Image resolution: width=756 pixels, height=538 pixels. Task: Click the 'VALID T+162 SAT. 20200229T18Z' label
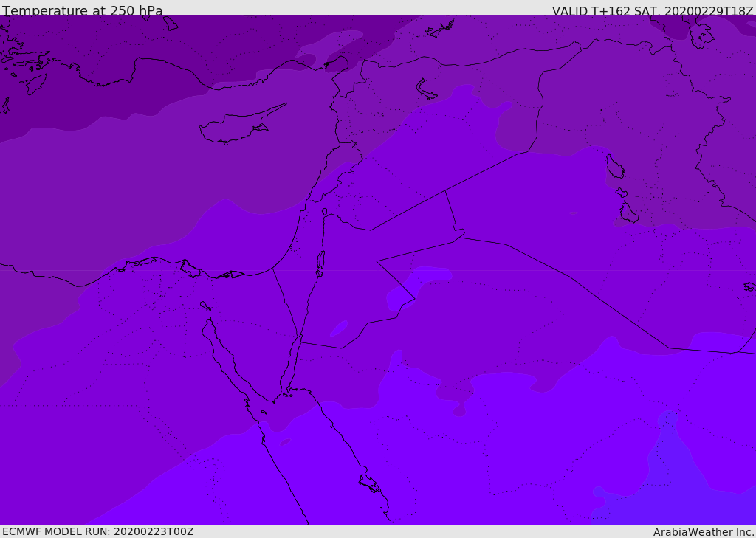[653, 11]
